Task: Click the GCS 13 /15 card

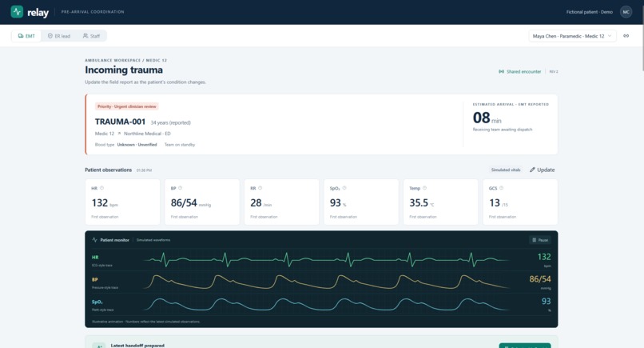Action: tap(520, 202)
